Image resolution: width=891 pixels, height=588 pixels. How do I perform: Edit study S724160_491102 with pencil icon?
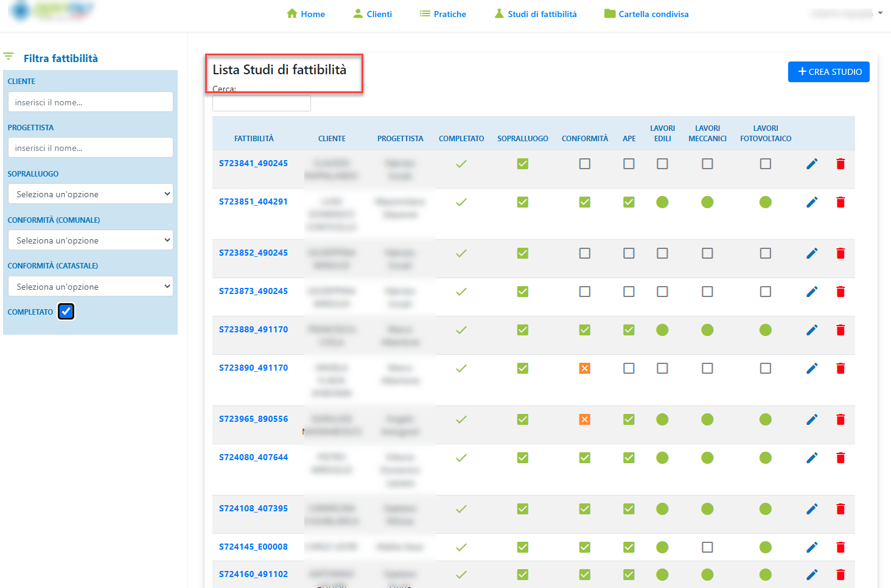click(812, 575)
